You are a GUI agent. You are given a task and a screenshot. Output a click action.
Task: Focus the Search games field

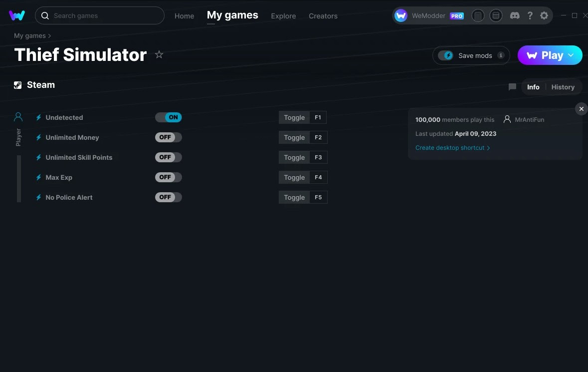100,15
